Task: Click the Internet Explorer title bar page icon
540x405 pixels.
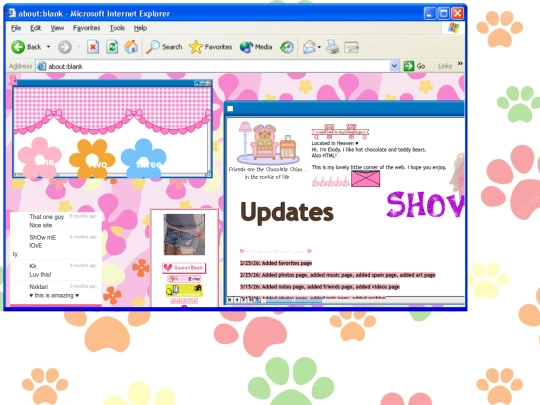Action: (12, 13)
